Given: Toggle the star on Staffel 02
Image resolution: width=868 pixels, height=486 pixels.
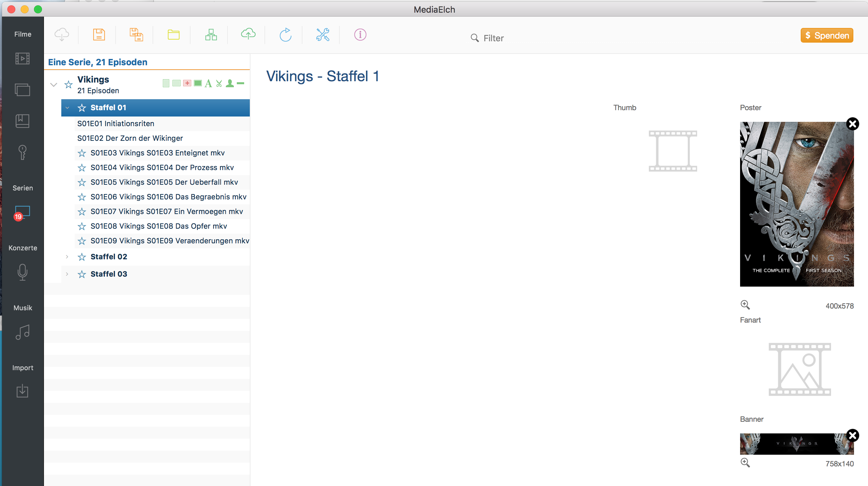Looking at the screenshot, I should [x=82, y=257].
